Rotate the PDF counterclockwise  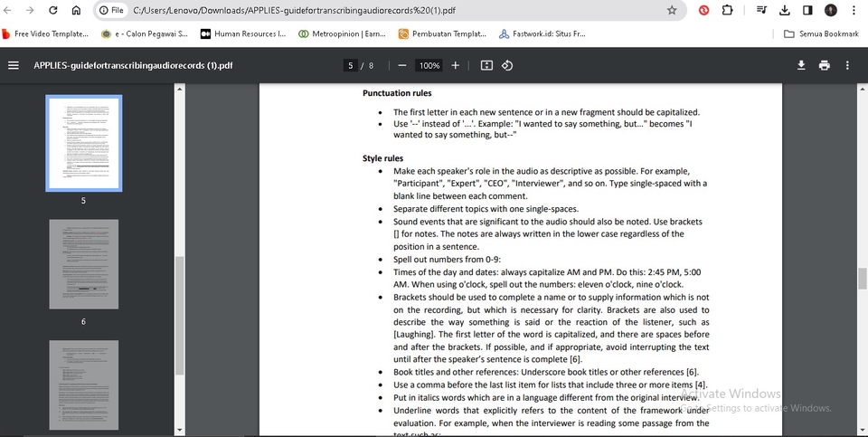pyautogui.click(x=507, y=65)
